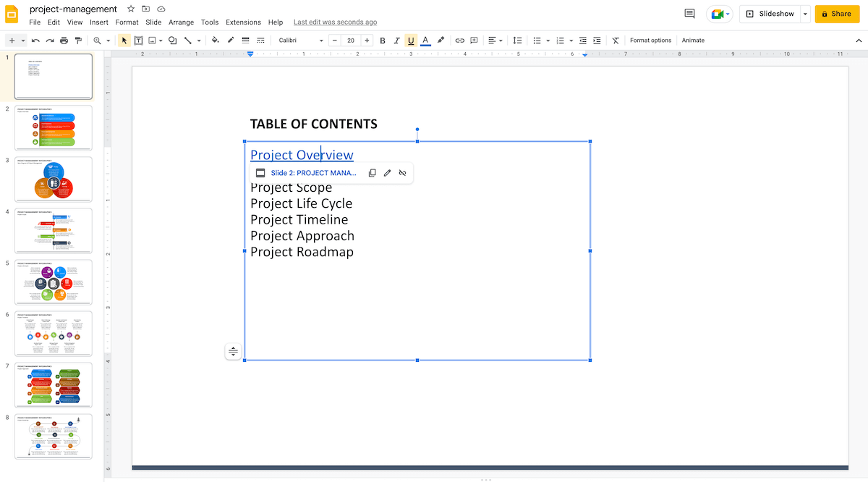Remove link with the unlink icon
The width and height of the screenshot is (868, 482).
pyautogui.click(x=402, y=173)
